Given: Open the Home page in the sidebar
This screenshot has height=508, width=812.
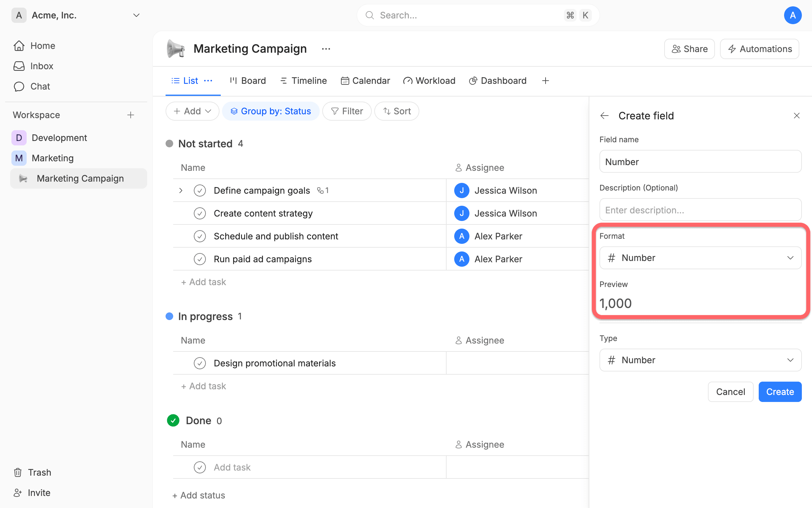Looking at the screenshot, I should [34, 45].
